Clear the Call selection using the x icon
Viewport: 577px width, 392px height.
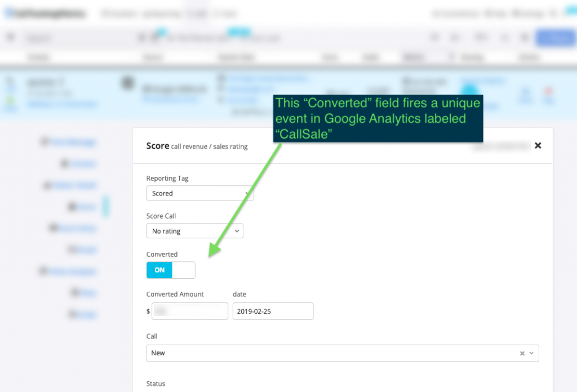(522, 353)
